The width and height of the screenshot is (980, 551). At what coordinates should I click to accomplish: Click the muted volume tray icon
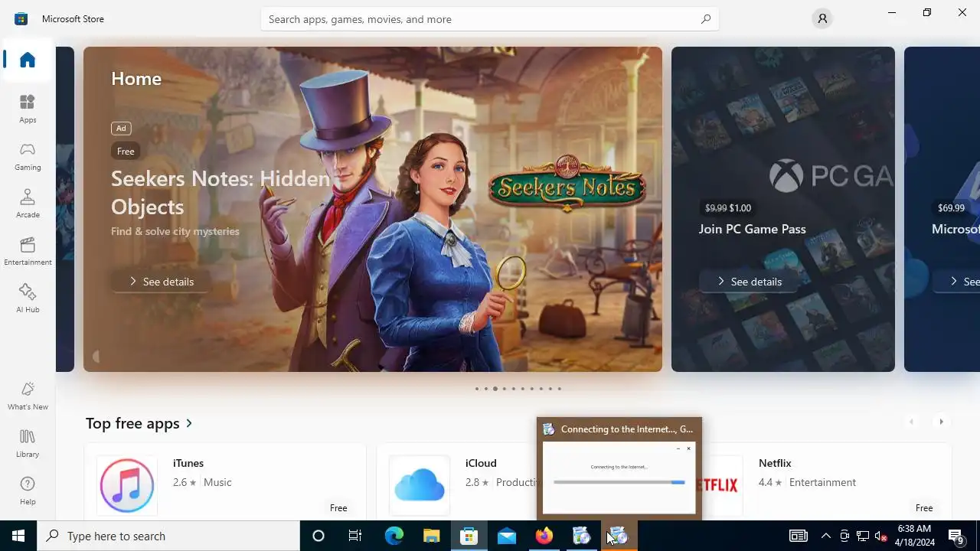point(881,536)
